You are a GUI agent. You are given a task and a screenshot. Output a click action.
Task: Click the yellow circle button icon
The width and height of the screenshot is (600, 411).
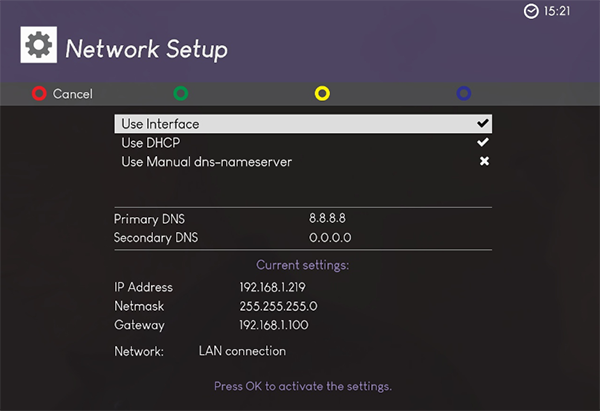322,93
